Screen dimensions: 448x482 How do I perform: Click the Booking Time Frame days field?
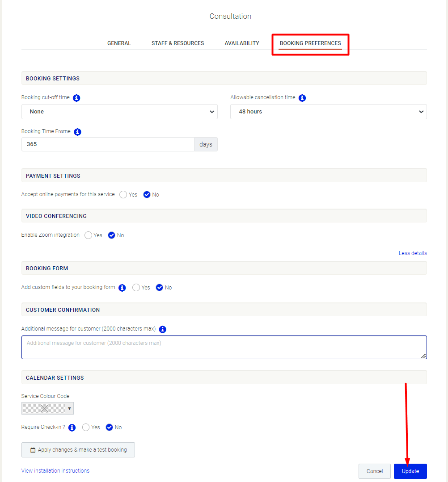108,144
